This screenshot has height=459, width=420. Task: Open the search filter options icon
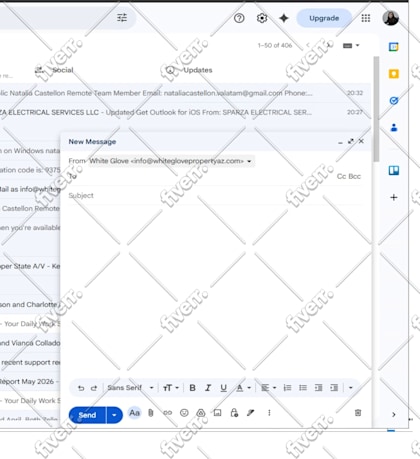click(122, 18)
